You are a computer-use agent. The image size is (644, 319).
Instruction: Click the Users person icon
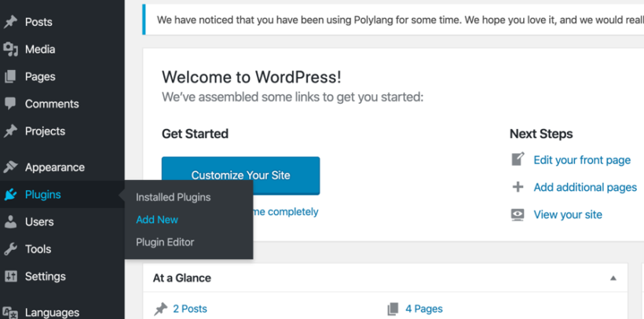tap(11, 222)
